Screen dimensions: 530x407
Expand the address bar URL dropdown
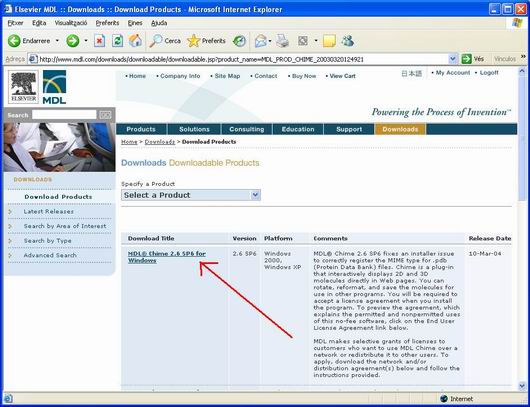(453, 59)
